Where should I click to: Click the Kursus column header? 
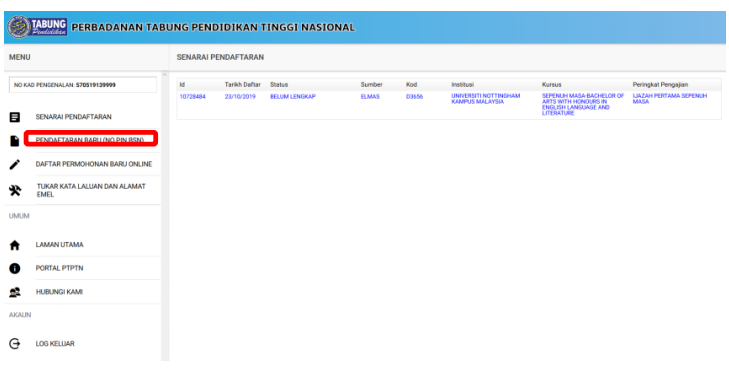tap(551, 85)
